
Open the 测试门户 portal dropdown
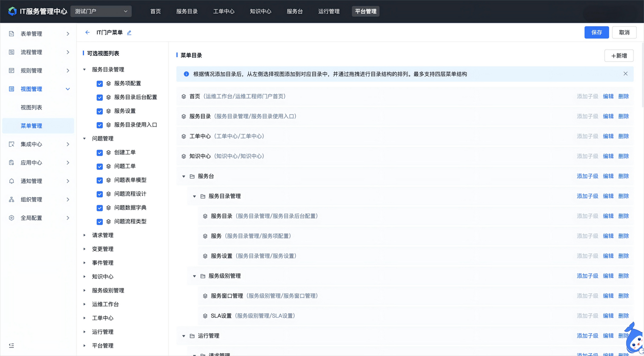pyautogui.click(x=101, y=11)
